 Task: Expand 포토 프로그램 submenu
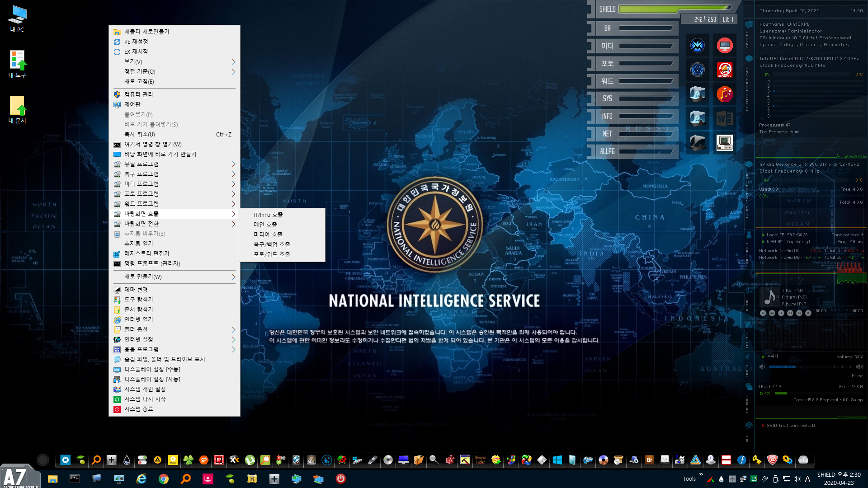(x=175, y=194)
